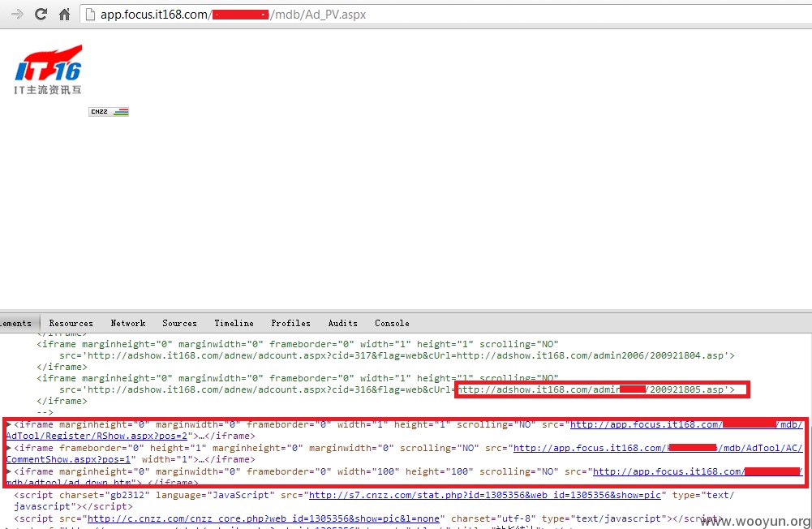This screenshot has width=812, height=529.
Task: Open the Sources panel tab
Action: [180, 323]
